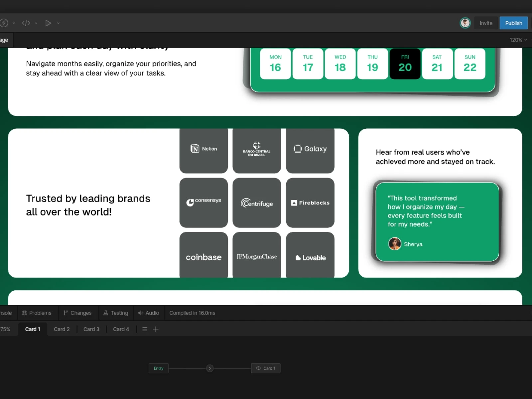Screen dimensions: 532x399
Task: Click the lightning bolt icon in the toolbar
Action: click(x=4, y=23)
